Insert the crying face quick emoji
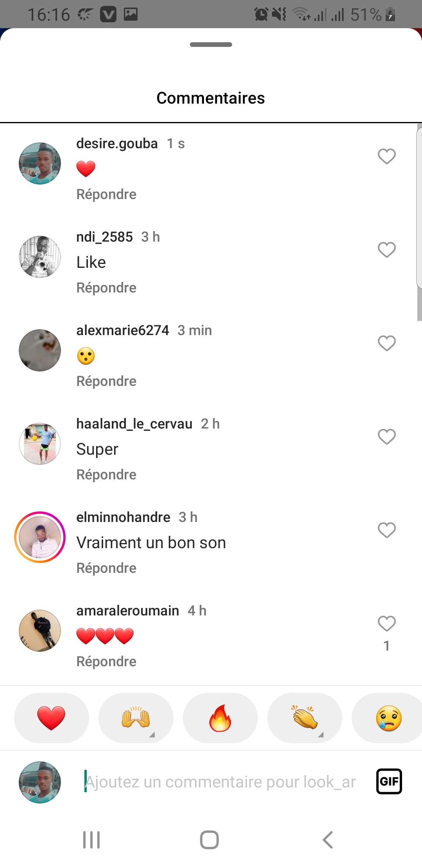Image resolution: width=422 pixels, height=868 pixels. [388, 718]
